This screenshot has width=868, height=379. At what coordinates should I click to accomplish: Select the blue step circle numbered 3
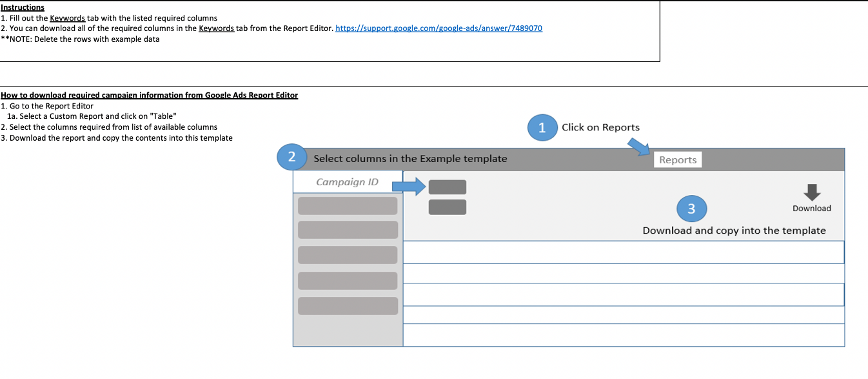[x=692, y=209]
